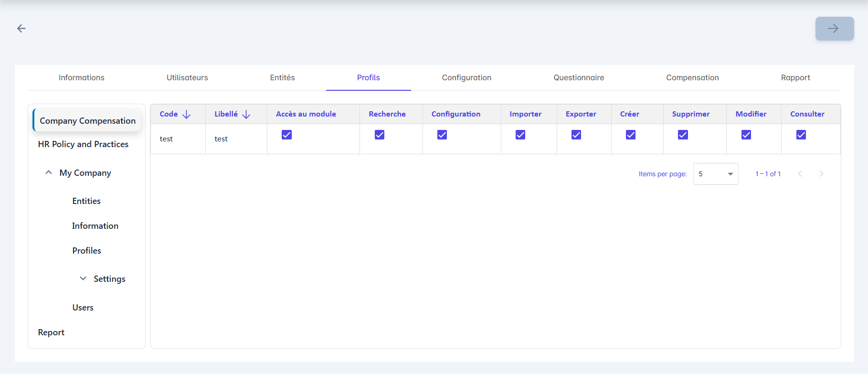Open Profiles in the sidebar
Screen dimensions: 868x374
click(x=86, y=251)
